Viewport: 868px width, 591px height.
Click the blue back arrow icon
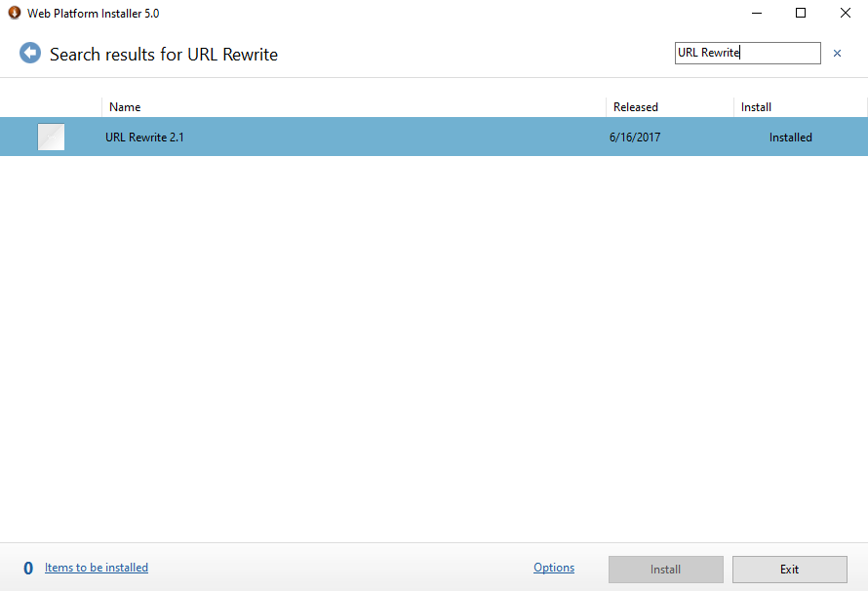point(30,53)
